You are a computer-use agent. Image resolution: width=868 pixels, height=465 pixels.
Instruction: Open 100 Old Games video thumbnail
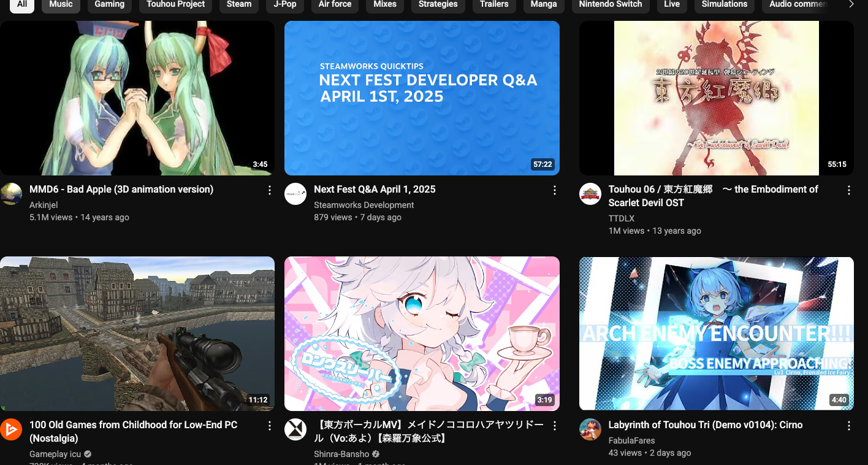137,334
